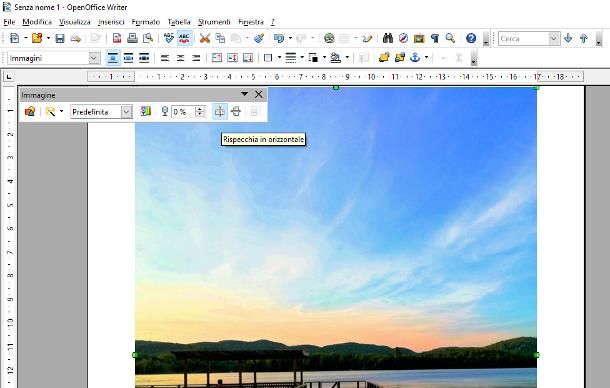Expand the undo history dropdown
This screenshot has width=610, height=388.
[290, 38]
